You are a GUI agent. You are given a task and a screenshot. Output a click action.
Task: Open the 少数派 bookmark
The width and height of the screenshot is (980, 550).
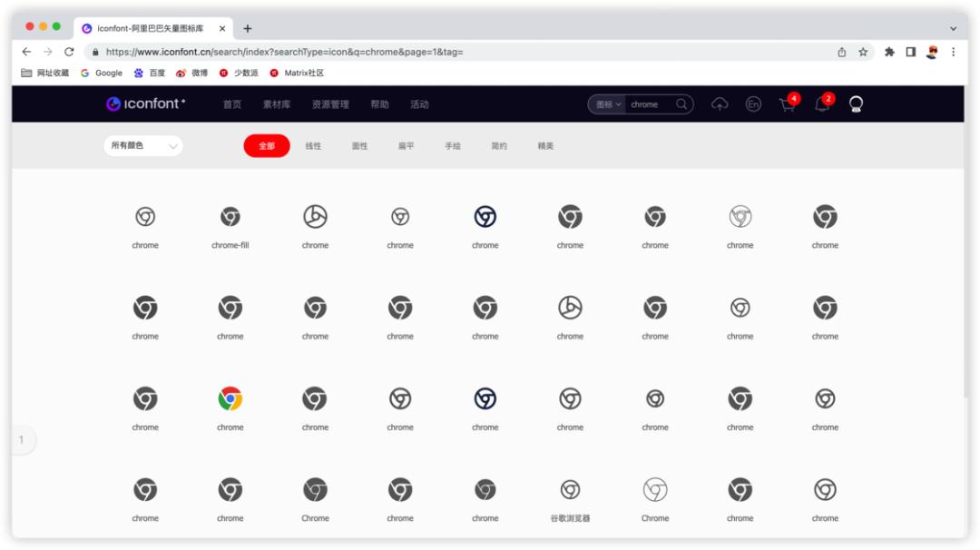coord(239,74)
